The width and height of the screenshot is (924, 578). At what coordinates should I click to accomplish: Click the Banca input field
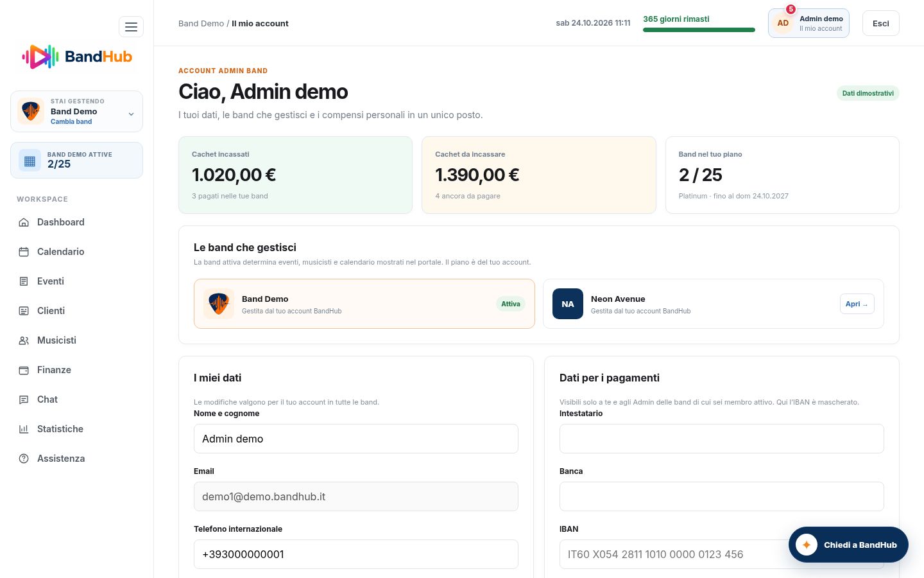point(722,496)
